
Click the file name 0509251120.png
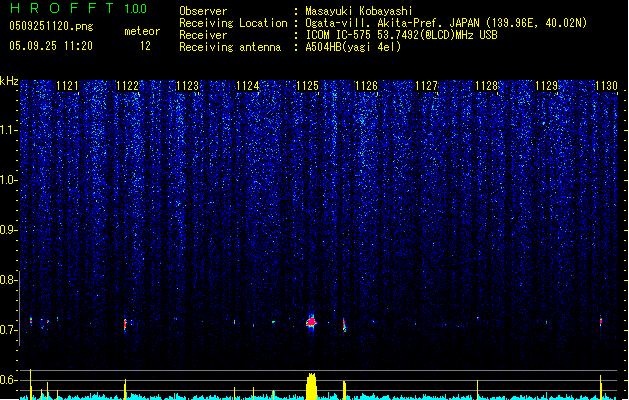[x=51, y=26]
